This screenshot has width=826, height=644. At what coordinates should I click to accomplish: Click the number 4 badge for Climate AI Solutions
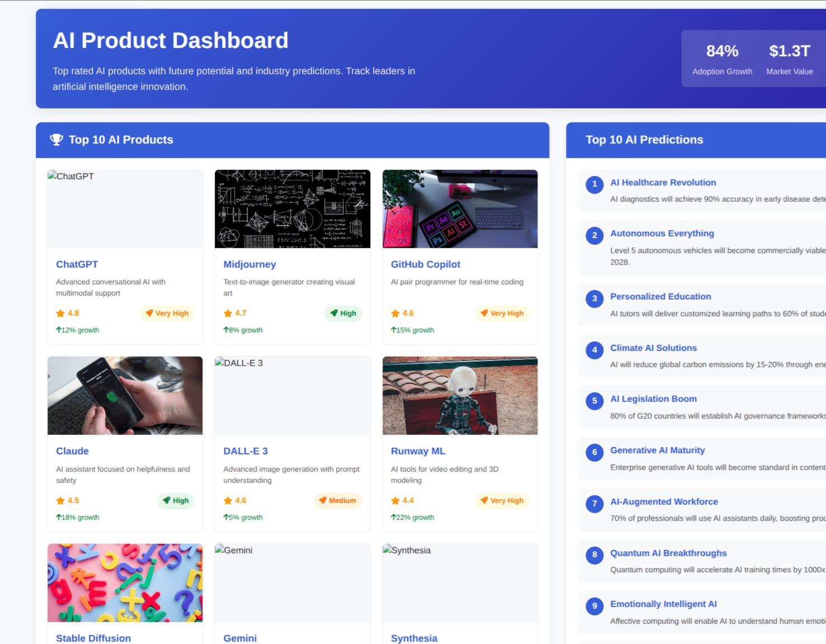coord(594,350)
